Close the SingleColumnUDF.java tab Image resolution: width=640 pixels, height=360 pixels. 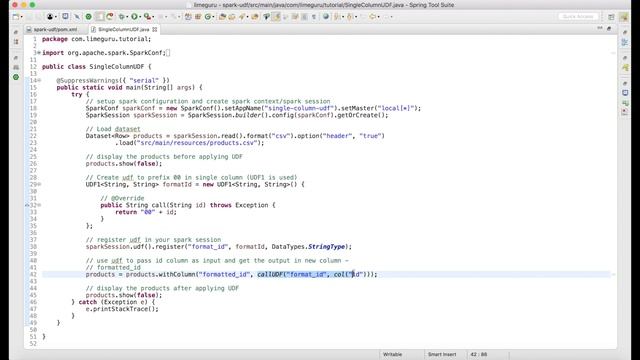(155, 29)
